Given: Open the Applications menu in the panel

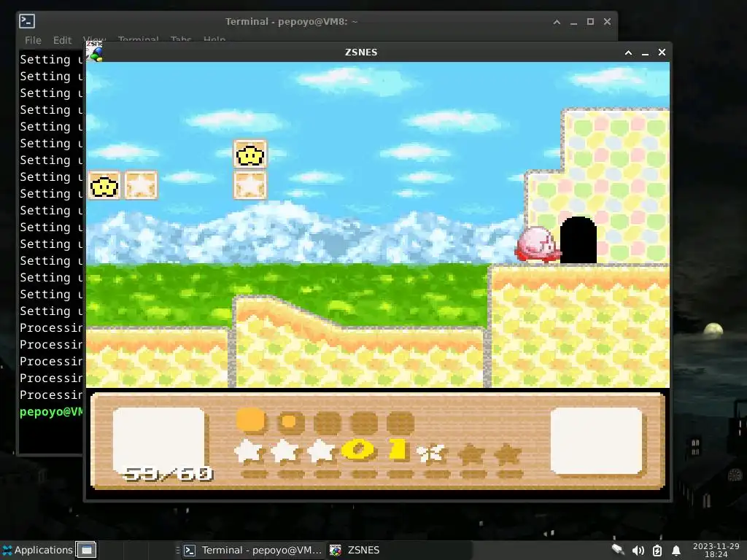Looking at the screenshot, I should tap(37, 550).
